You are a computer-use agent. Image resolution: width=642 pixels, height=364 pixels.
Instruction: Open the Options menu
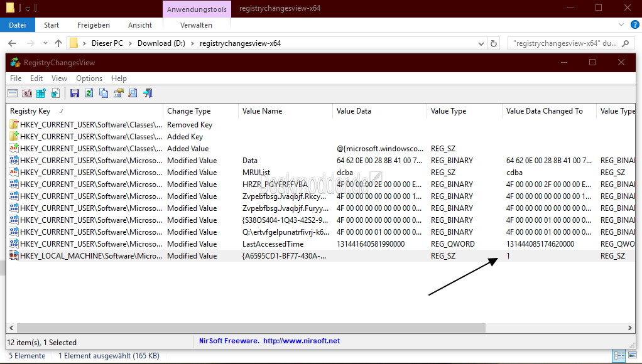[x=89, y=78]
